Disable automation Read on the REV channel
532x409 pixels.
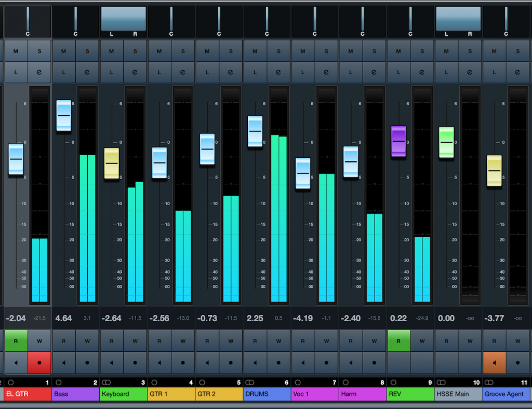point(398,341)
